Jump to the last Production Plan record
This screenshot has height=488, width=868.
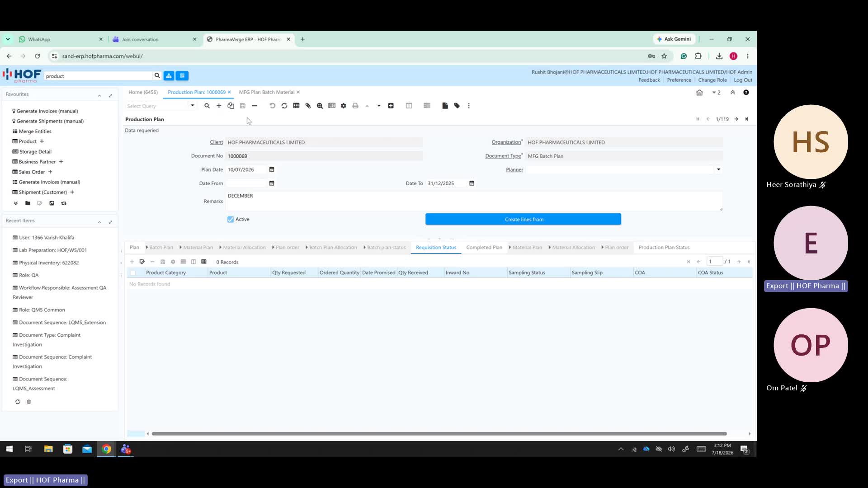click(747, 119)
